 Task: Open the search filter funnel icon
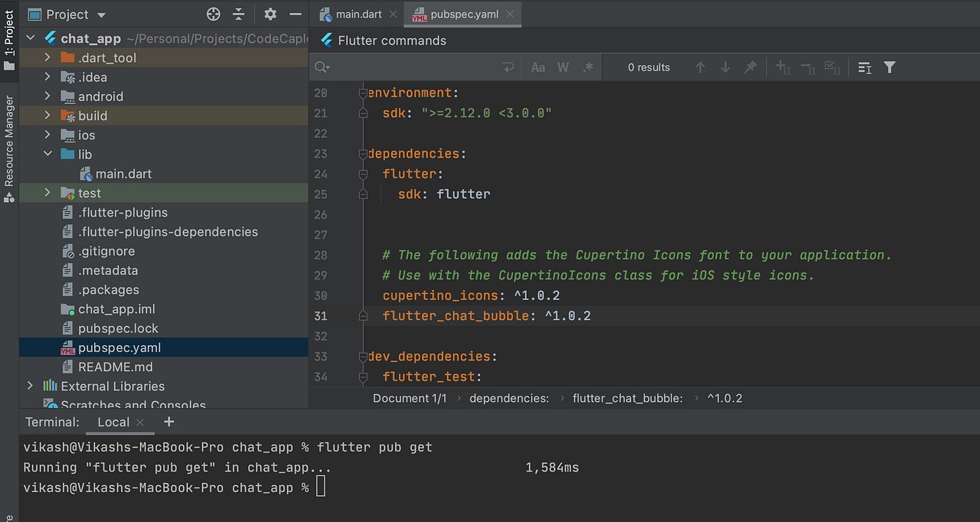point(889,67)
